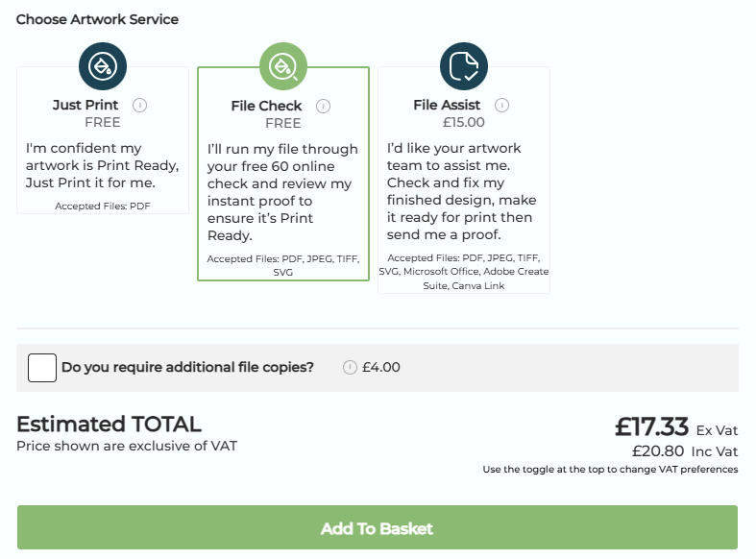756x559 pixels.
Task: Click the green File Check circle icon
Action: click(x=283, y=66)
